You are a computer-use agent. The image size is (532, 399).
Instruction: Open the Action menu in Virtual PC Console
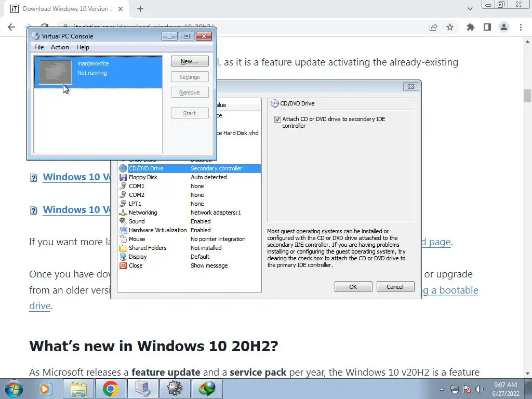pyautogui.click(x=60, y=47)
